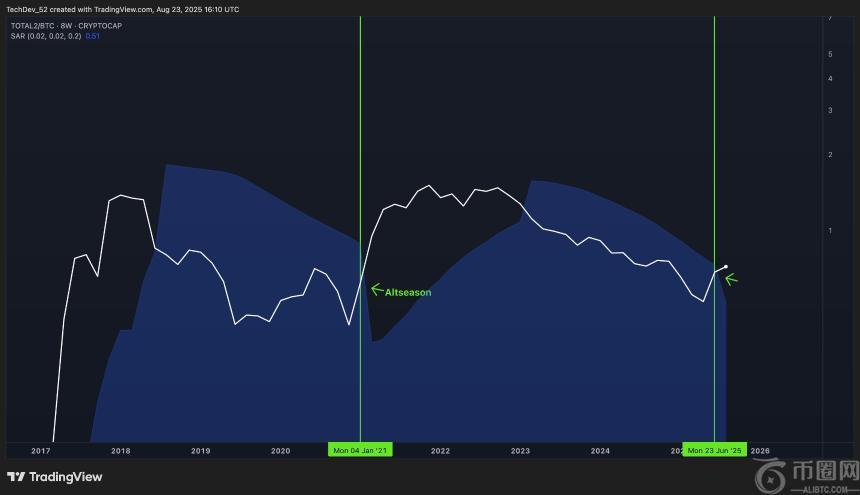860x495 pixels.
Task: Click the 2017 label on the time axis
Action: pos(41,451)
